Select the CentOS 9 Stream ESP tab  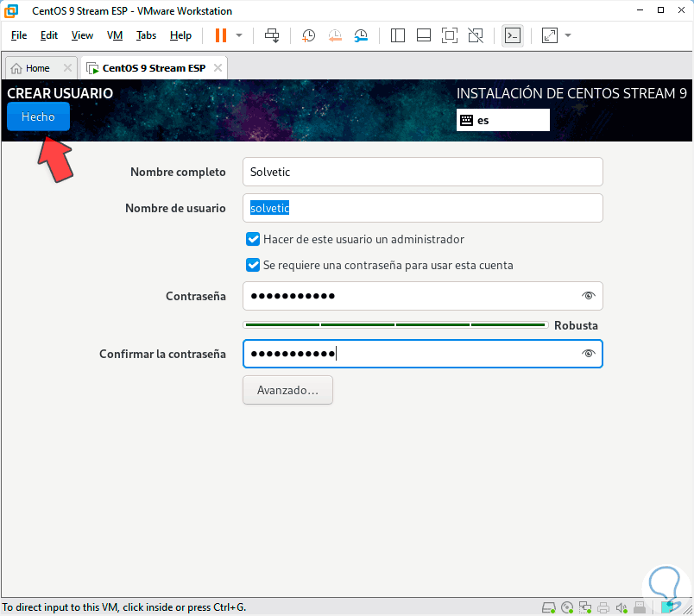coord(154,68)
